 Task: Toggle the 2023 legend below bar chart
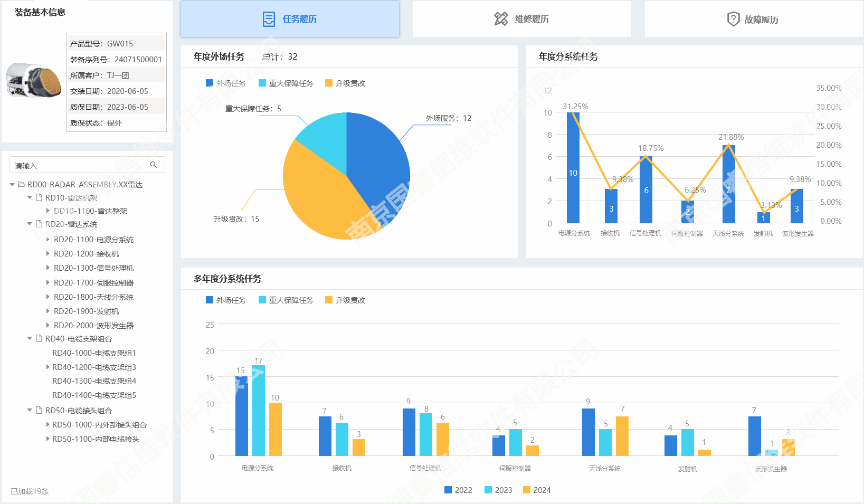(x=498, y=490)
